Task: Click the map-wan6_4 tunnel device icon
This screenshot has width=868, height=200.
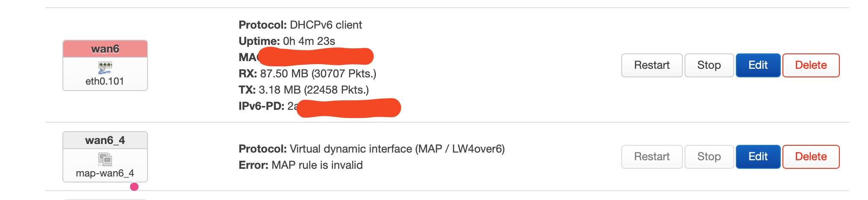Action: [x=105, y=159]
